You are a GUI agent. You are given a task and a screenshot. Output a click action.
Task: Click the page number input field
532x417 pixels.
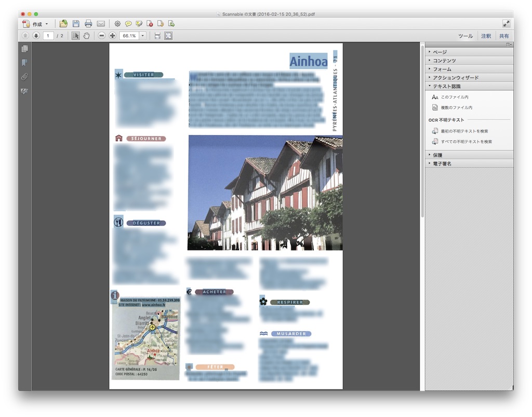click(x=48, y=36)
